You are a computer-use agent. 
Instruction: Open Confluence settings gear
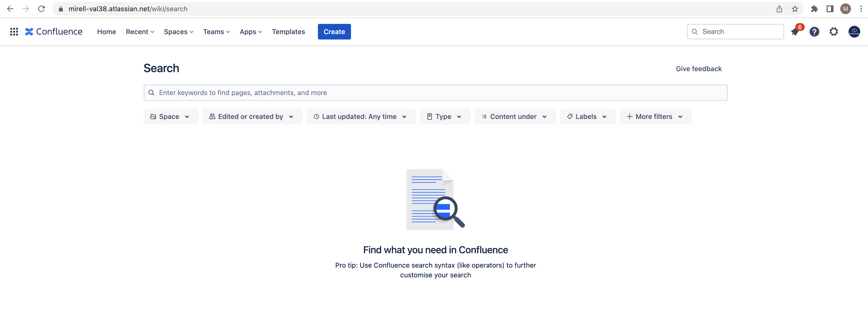[x=834, y=32]
